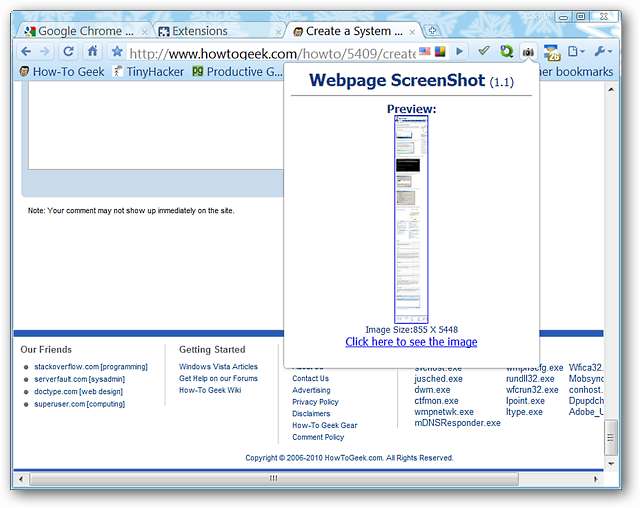Open the ctfmon.exe link
640x508 pixels.
pos(436,401)
